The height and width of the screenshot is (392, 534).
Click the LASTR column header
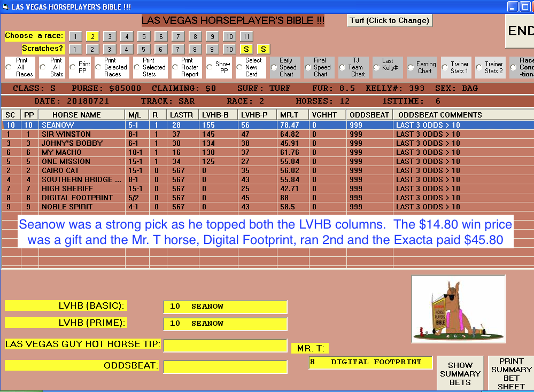click(182, 115)
